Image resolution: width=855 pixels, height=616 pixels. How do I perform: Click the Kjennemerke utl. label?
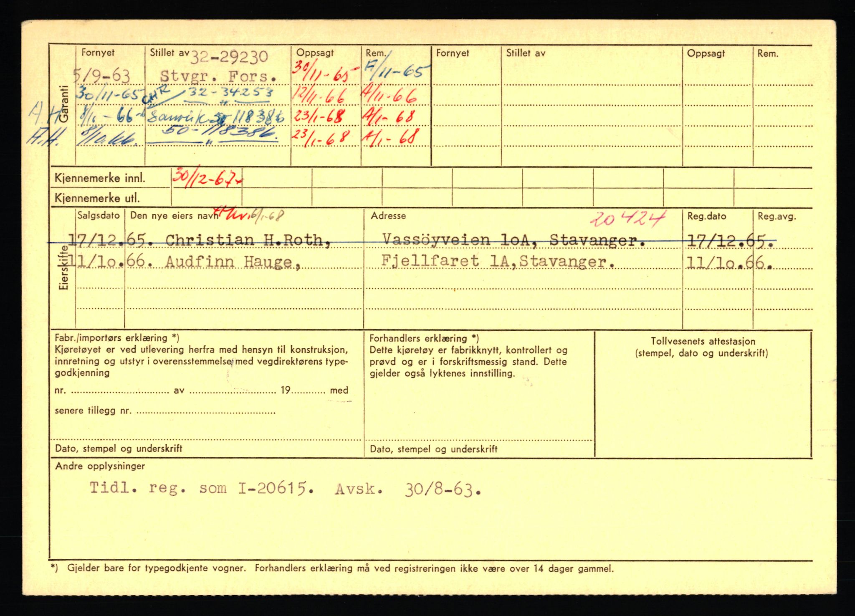97,198
